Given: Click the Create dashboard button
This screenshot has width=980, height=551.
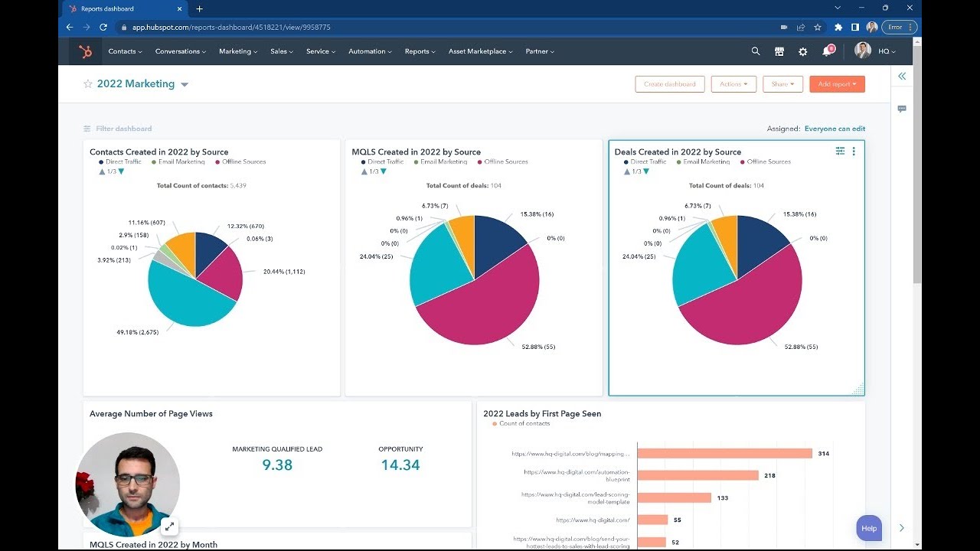Looking at the screenshot, I should pyautogui.click(x=670, y=84).
